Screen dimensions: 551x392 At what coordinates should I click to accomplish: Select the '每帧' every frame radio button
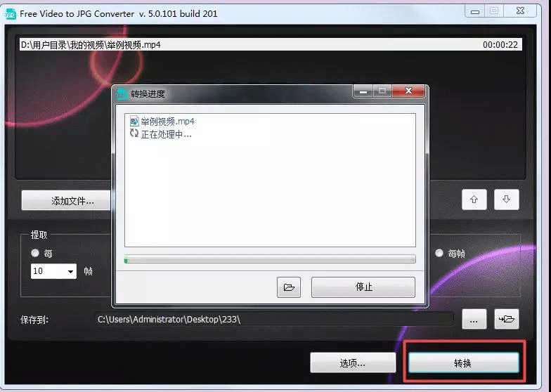click(439, 254)
